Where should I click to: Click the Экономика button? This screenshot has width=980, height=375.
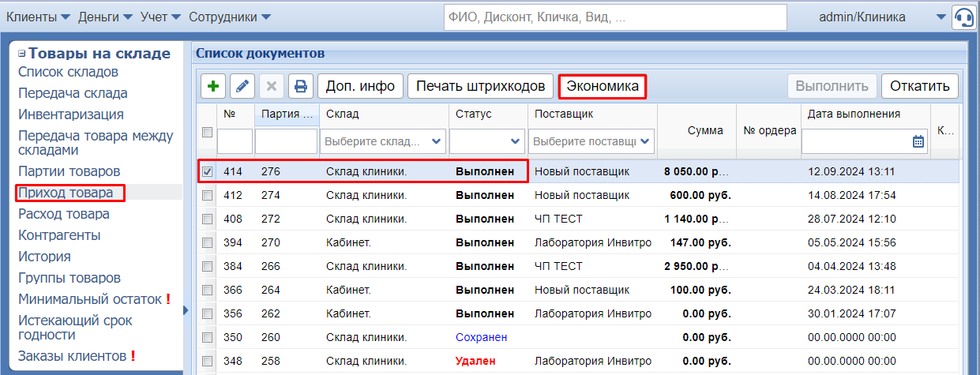point(603,86)
